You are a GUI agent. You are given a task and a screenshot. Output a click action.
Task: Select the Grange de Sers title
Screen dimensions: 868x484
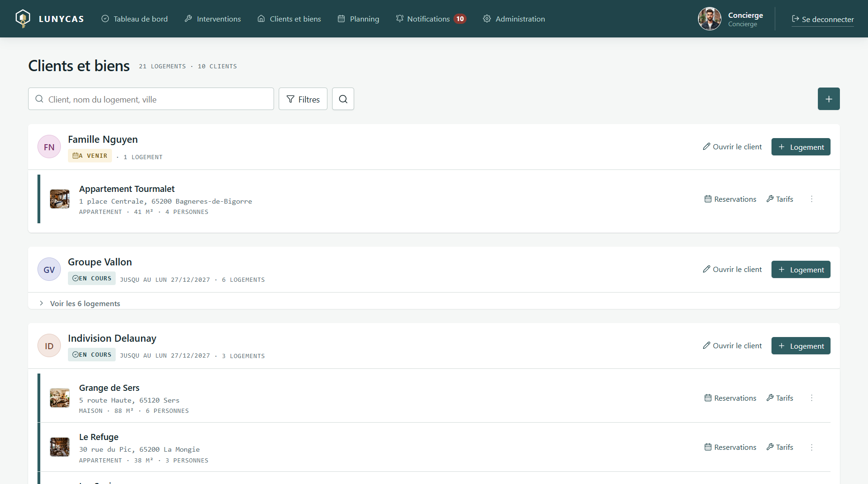109,388
